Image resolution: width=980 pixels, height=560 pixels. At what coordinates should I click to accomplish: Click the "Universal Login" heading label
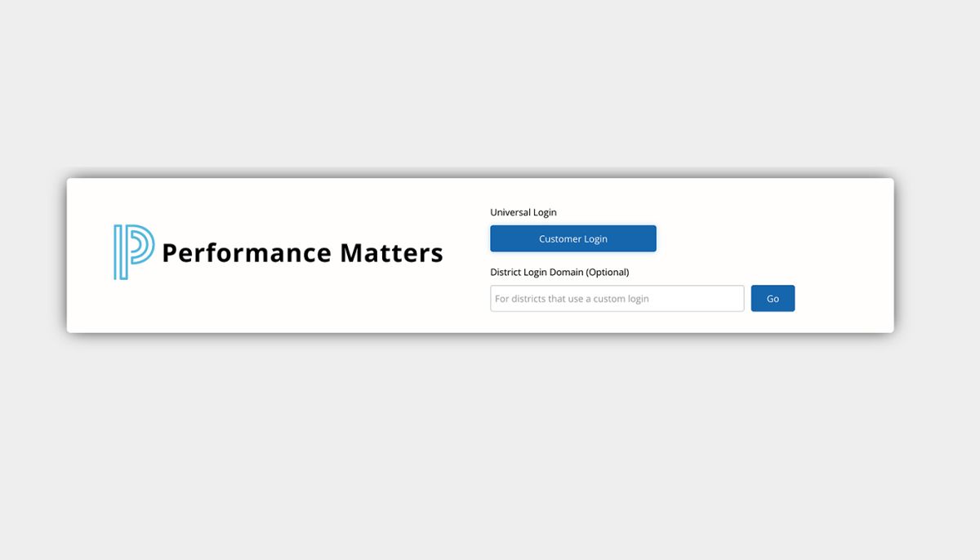coord(523,212)
